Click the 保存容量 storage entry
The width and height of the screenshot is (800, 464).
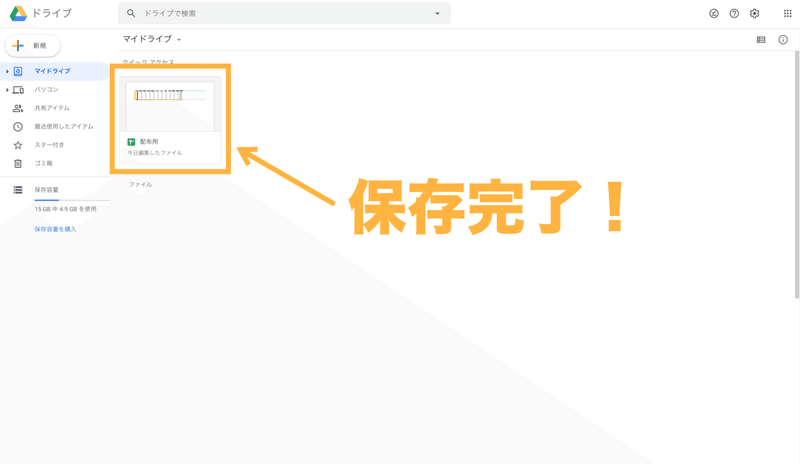pos(46,190)
